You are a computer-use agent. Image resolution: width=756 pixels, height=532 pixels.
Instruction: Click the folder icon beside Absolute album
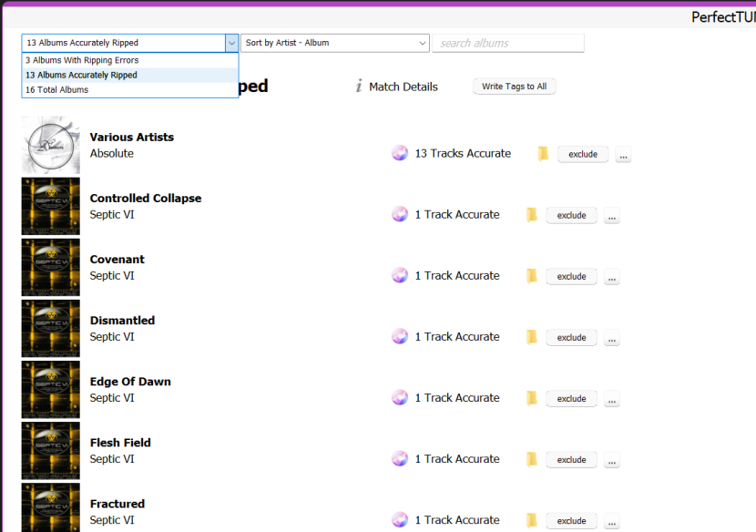coord(544,154)
